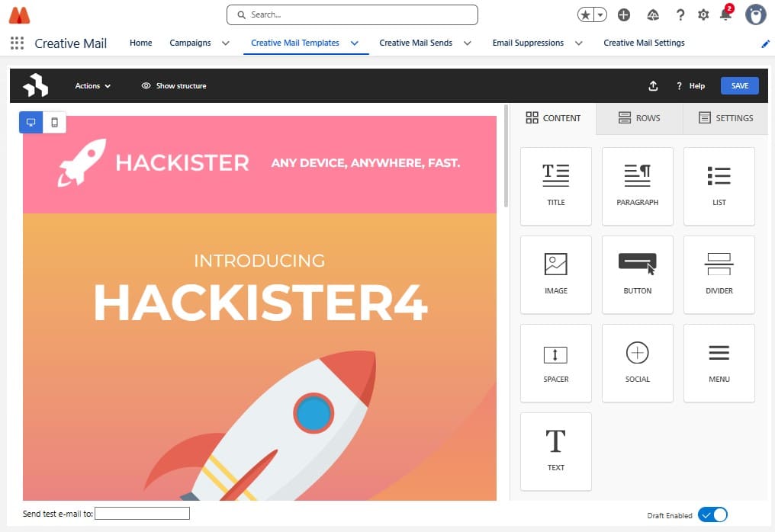Open the Creative Mail Templates tab
This screenshot has width=775, height=532.
[x=295, y=43]
